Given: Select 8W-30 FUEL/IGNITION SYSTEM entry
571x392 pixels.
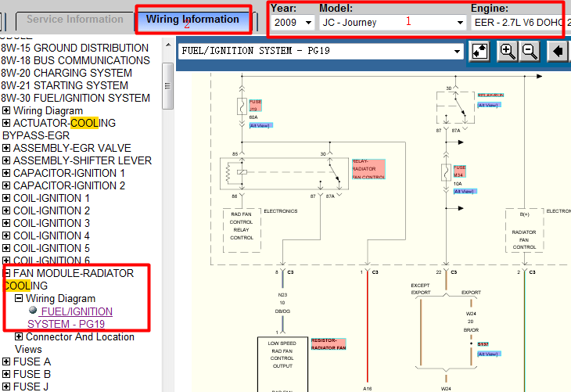Looking at the screenshot, I should coord(75,98).
